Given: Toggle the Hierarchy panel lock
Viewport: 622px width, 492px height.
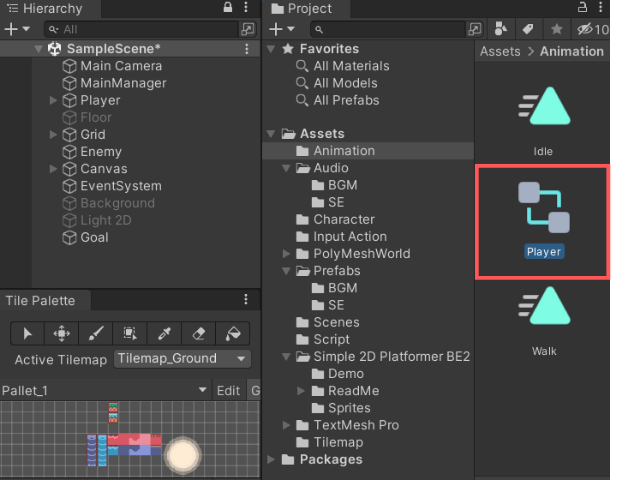Looking at the screenshot, I should click(228, 8).
